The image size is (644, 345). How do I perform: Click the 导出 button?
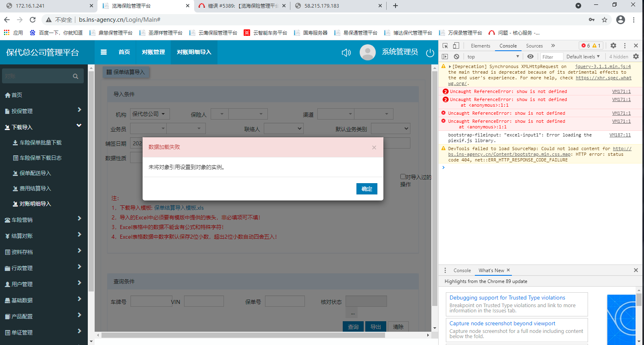pos(376,326)
